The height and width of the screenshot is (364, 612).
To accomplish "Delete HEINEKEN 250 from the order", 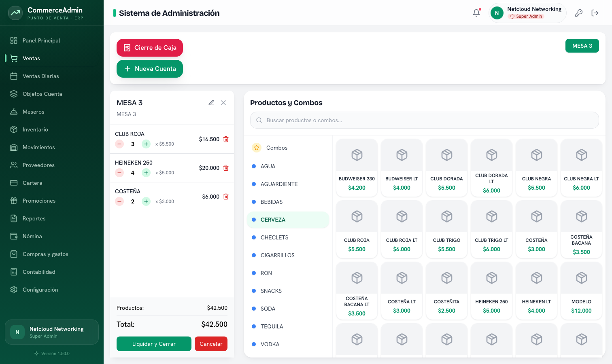I will (226, 168).
